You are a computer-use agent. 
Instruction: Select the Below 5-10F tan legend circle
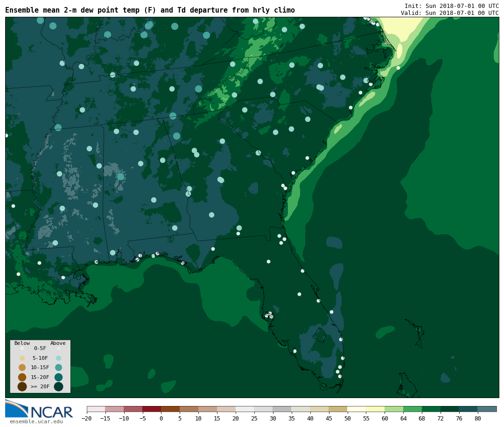coord(22,358)
